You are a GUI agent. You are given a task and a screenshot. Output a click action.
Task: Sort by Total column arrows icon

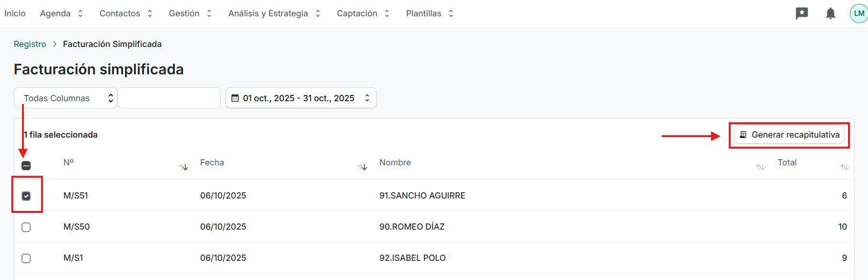coord(844,167)
